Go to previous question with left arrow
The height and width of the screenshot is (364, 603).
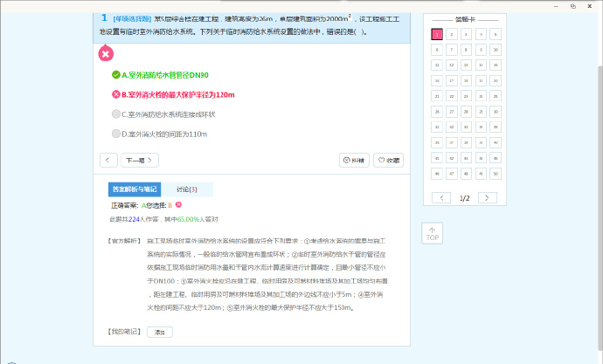108,161
